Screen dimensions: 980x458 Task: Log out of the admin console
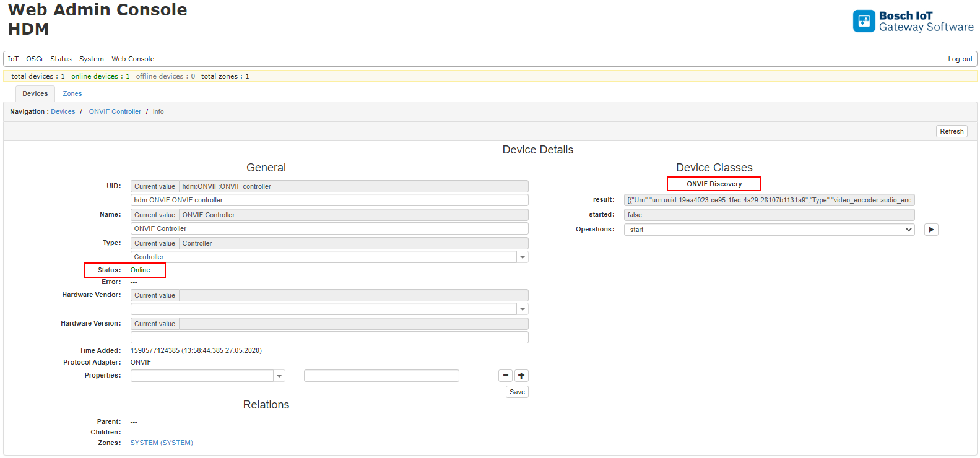click(960, 59)
